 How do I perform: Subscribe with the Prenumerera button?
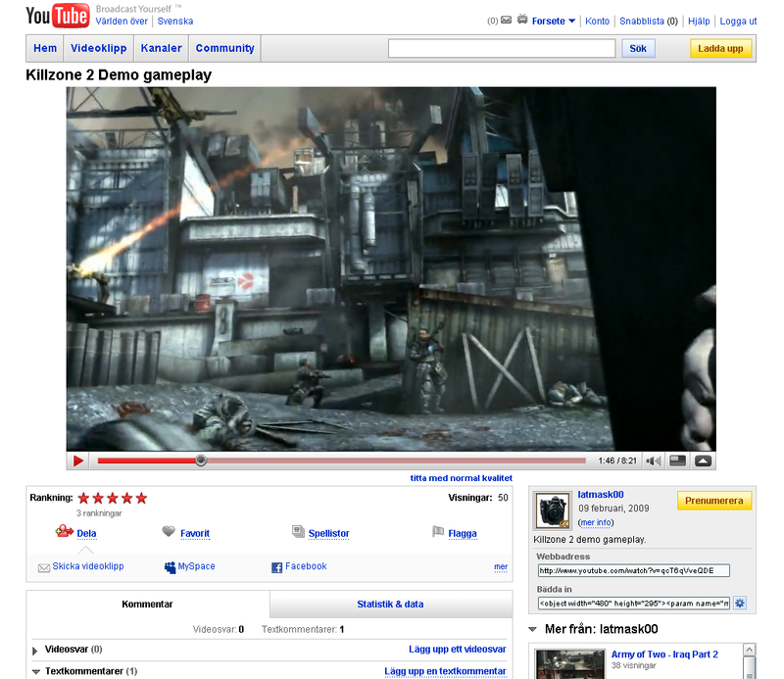[714, 501]
